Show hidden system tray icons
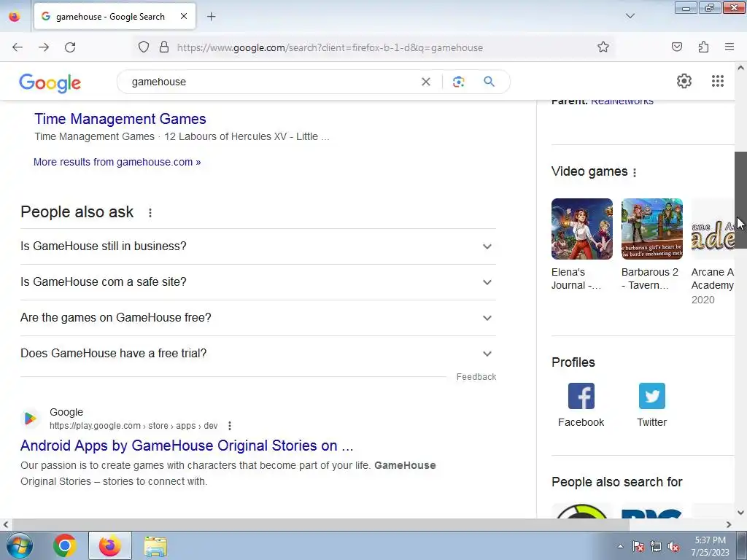The width and height of the screenshot is (747, 560). click(x=620, y=546)
